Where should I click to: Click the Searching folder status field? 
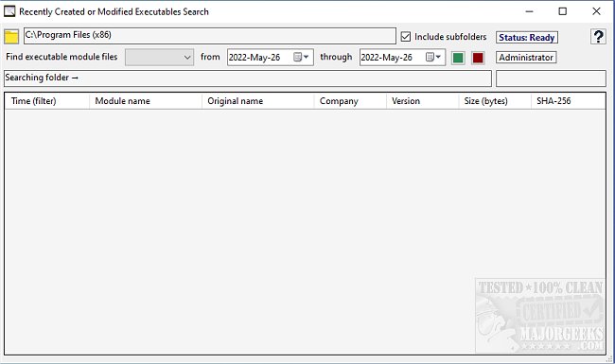(248, 78)
